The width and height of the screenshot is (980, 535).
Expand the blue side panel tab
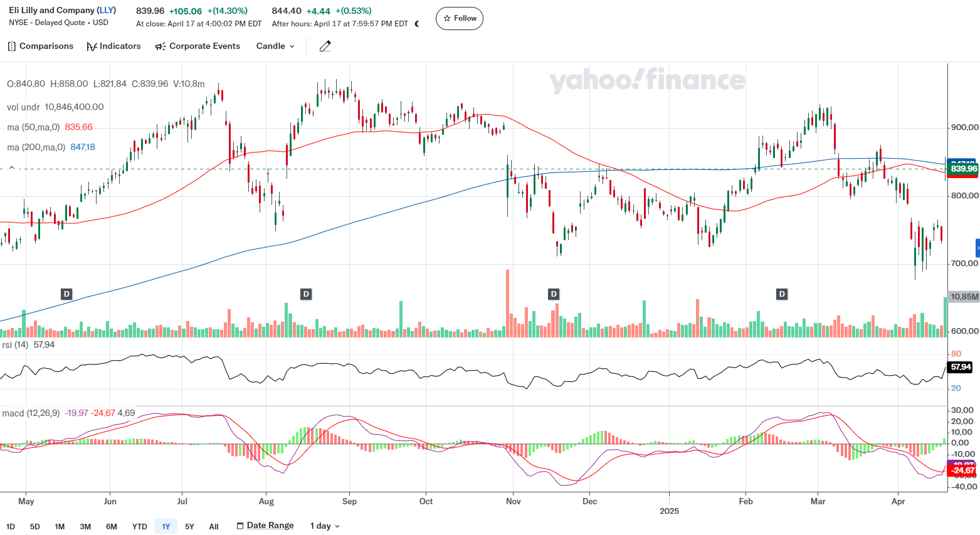pyautogui.click(x=977, y=248)
